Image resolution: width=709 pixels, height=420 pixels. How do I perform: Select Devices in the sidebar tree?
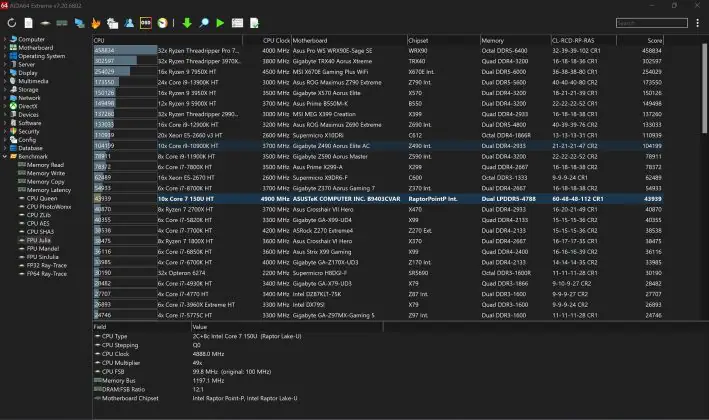click(x=28, y=114)
